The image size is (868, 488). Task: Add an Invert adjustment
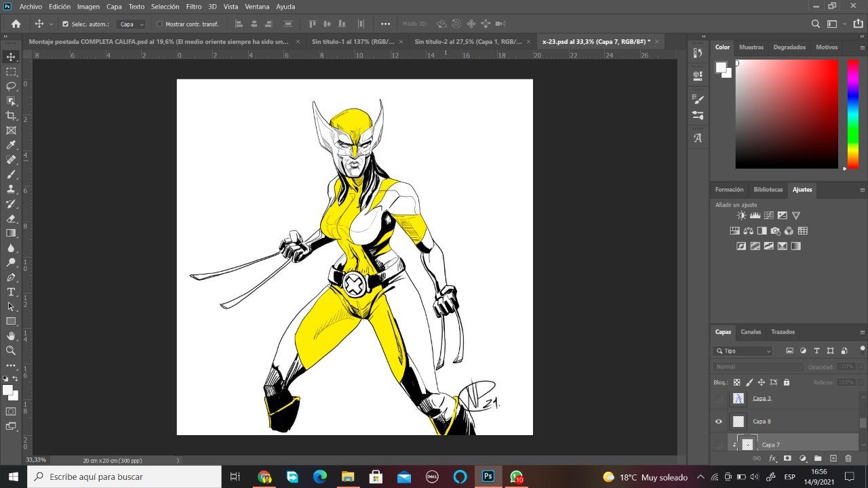tap(741, 246)
